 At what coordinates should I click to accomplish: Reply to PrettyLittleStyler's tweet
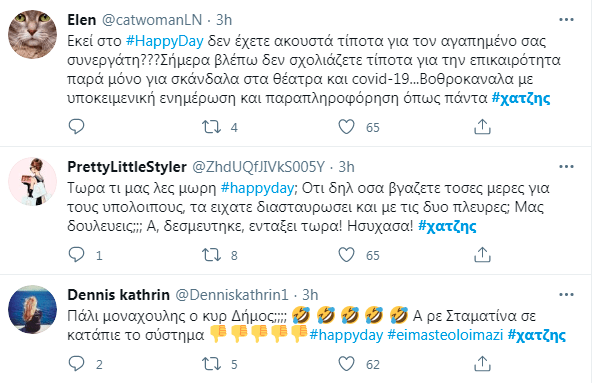(76, 255)
